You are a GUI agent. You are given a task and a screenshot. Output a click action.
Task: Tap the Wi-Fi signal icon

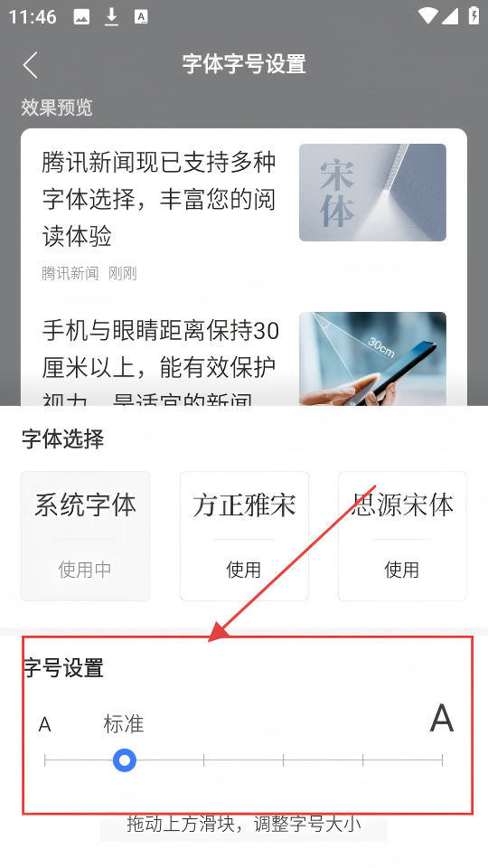click(x=427, y=15)
